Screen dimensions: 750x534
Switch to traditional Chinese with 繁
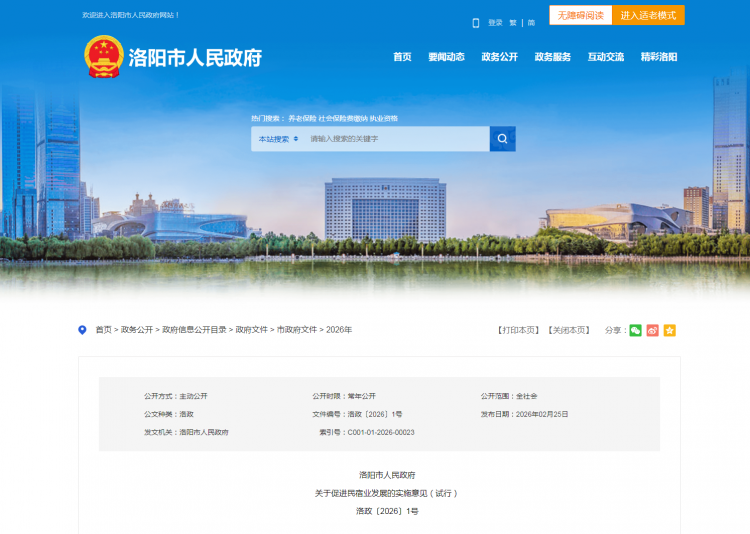[513, 22]
